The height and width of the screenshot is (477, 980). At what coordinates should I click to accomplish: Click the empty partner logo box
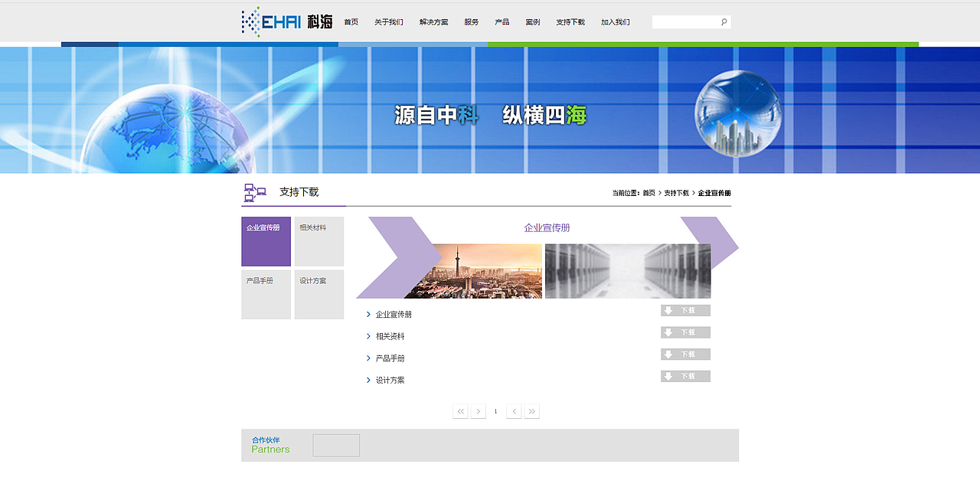click(336, 446)
